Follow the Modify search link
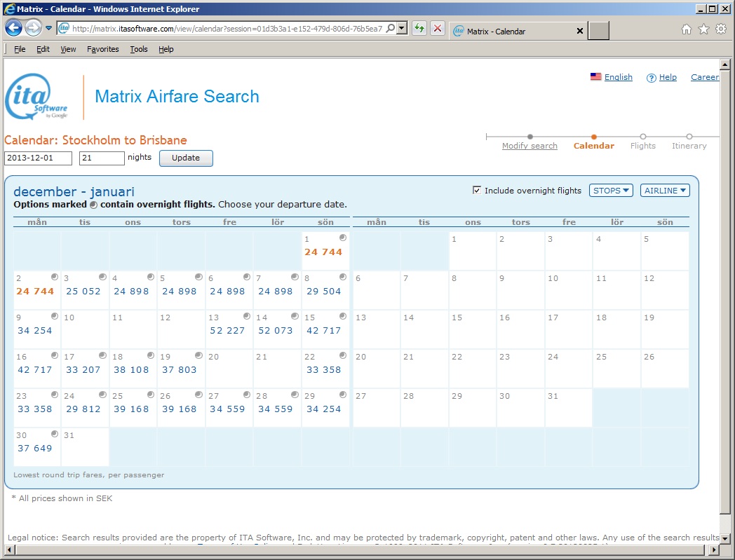The width and height of the screenshot is (735, 560). tap(530, 146)
